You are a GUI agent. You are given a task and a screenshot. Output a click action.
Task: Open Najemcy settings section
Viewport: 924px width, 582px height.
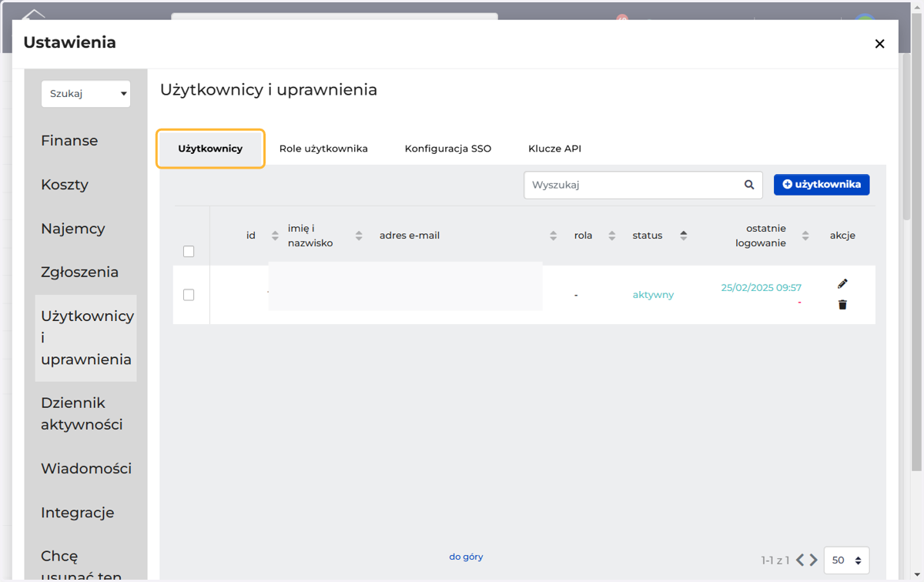[x=73, y=229]
